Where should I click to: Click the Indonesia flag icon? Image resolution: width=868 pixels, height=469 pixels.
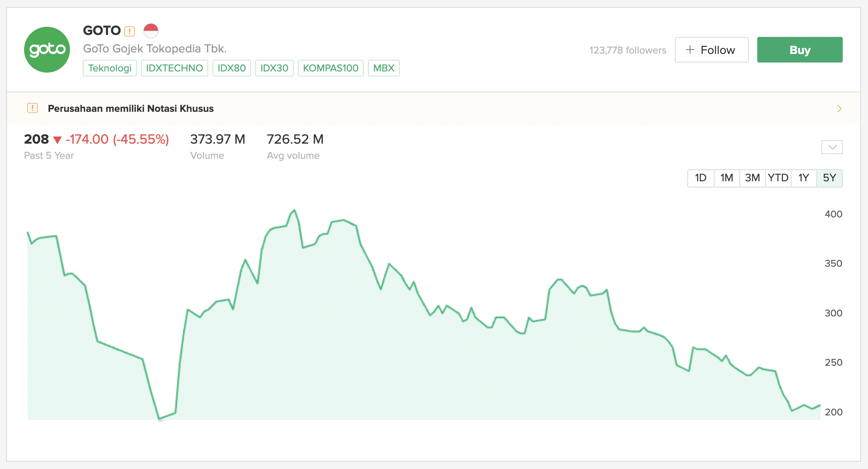tap(152, 30)
